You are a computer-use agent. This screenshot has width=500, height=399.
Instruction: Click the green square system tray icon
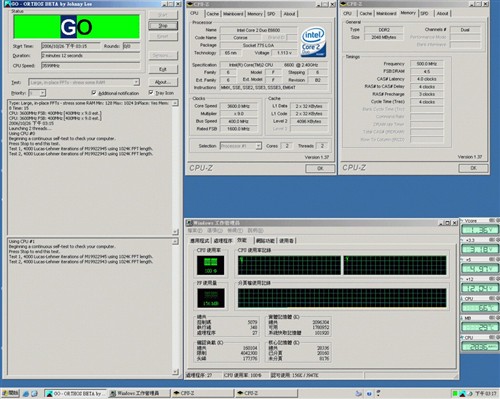[x=455, y=394]
